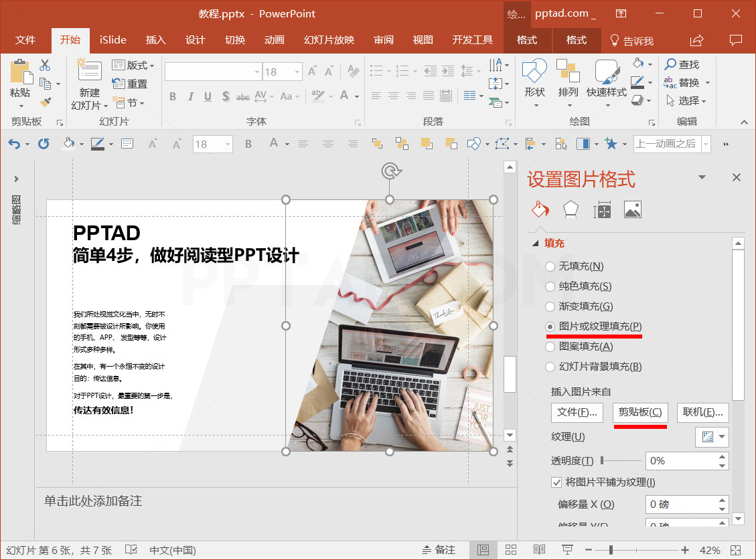The width and height of the screenshot is (756, 560).
Task: Click the 透明度 transparency slider
Action: 620,460
